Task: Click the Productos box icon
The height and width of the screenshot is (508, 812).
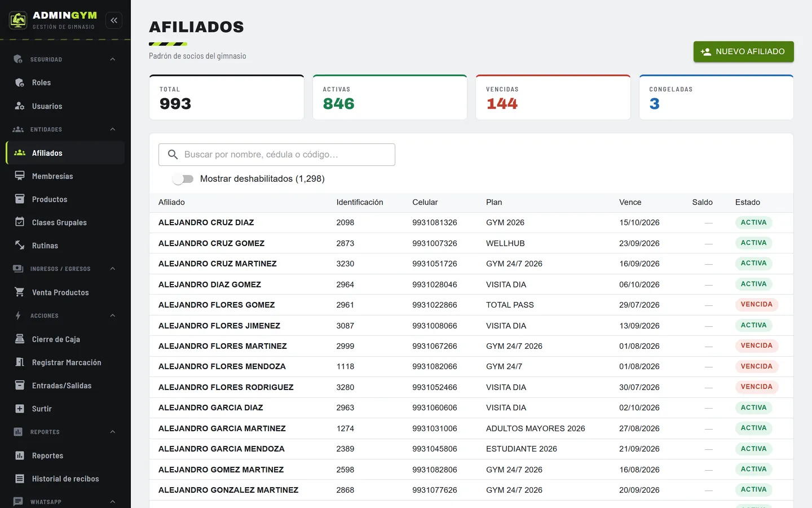Action: [x=20, y=199]
